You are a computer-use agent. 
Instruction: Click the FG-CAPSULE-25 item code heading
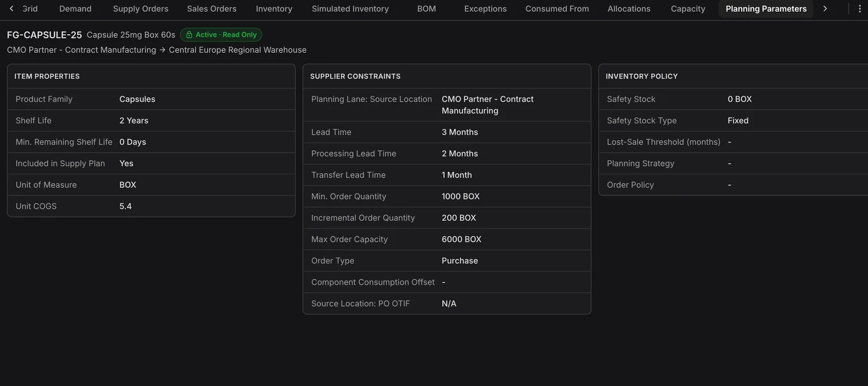coord(45,35)
